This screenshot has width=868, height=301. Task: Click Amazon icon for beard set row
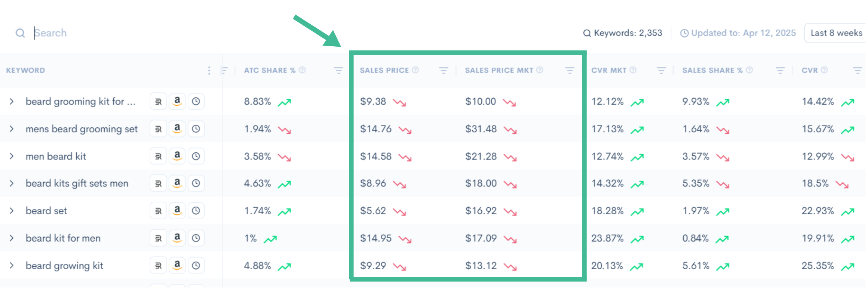177,211
